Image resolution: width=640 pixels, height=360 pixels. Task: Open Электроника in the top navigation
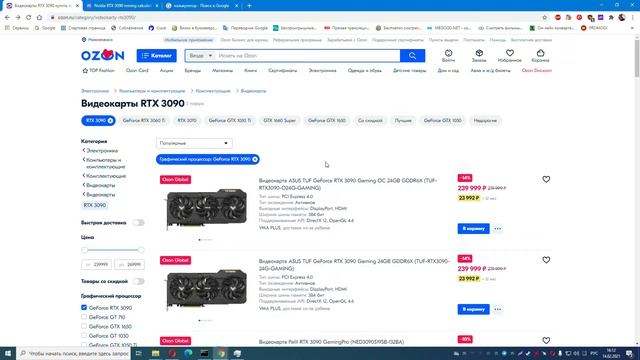click(322, 71)
